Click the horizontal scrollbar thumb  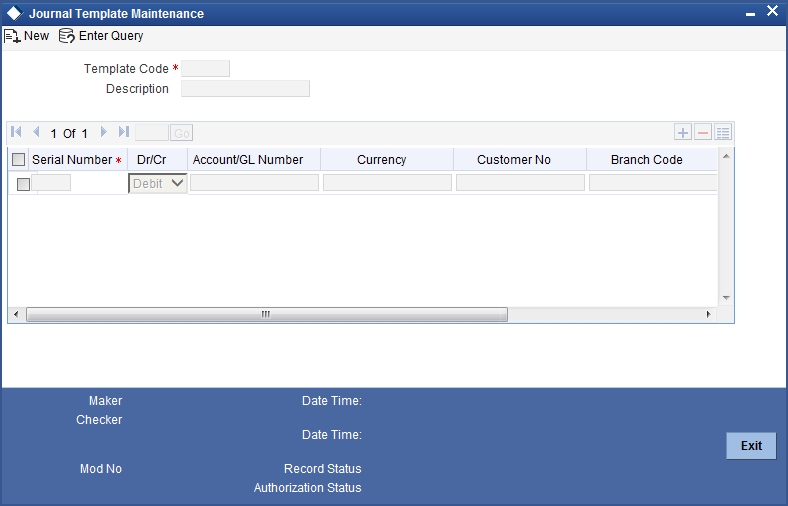(x=267, y=315)
